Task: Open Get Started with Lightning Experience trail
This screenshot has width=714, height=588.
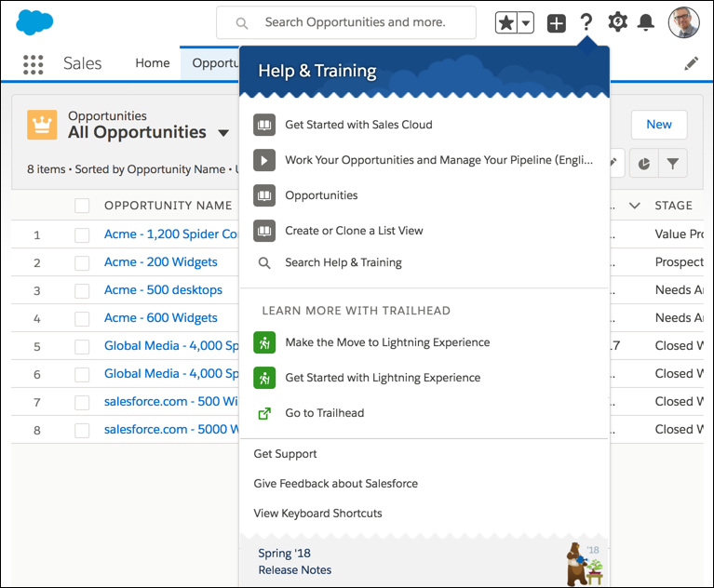Action: (383, 378)
